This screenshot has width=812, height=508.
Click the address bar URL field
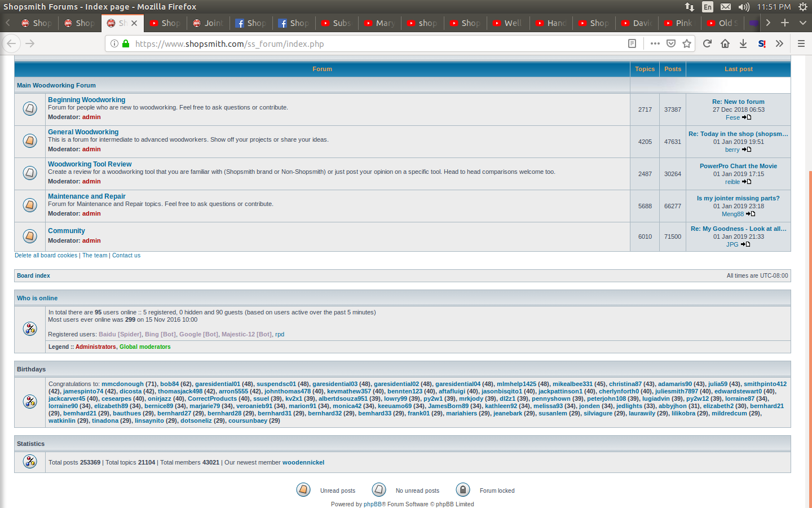pyautogui.click(x=378, y=43)
